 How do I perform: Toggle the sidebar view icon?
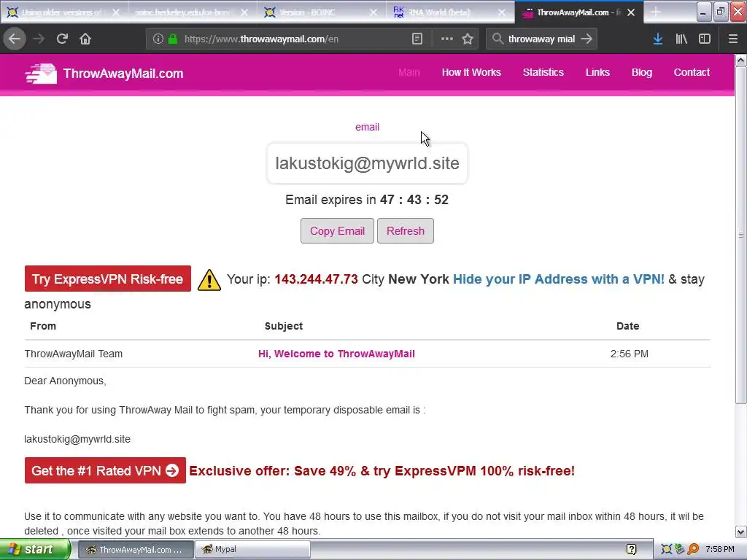click(705, 39)
